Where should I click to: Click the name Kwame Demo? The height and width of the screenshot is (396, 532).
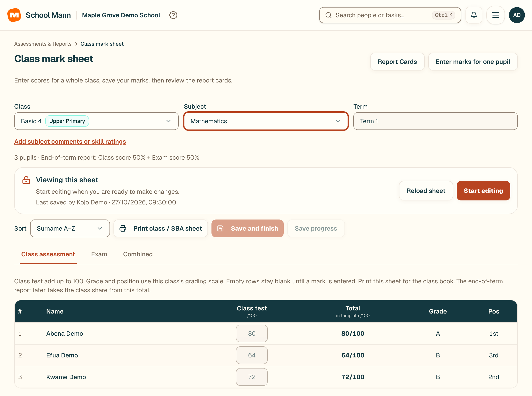pos(66,377)
